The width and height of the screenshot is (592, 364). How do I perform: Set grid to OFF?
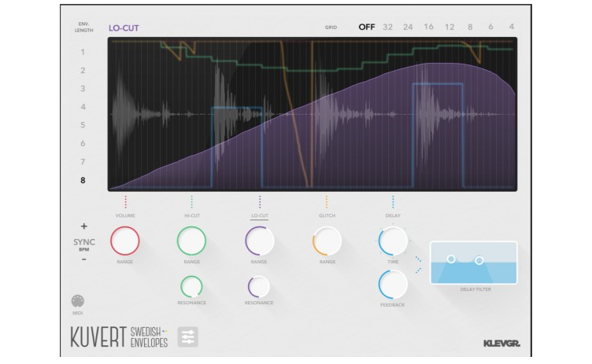coord(367,27)
